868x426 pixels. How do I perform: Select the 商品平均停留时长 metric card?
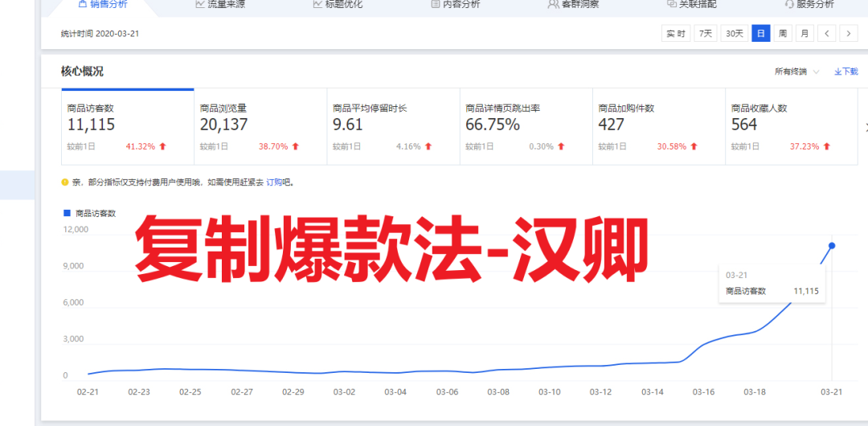(394, 128)
